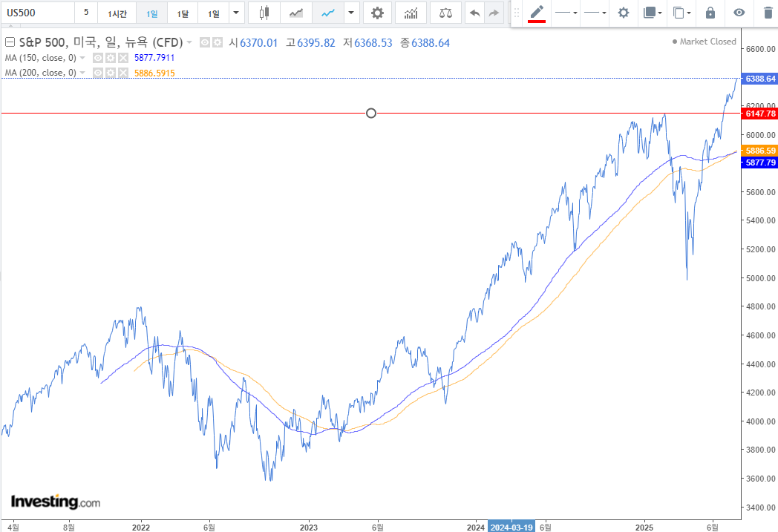Open S&P 500 series settings gear

tap(218, 42)
